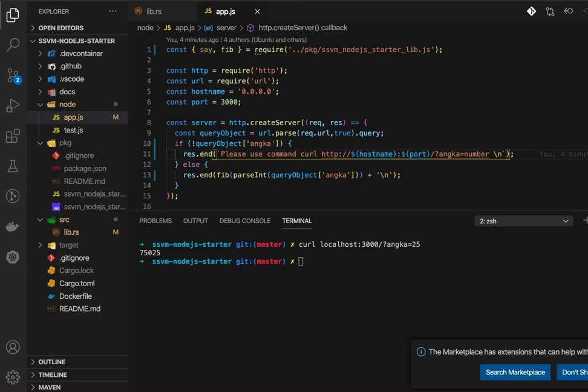Open the root .gitignore file
Viewport: 588px width, 392px height.
tap(78, 258)
